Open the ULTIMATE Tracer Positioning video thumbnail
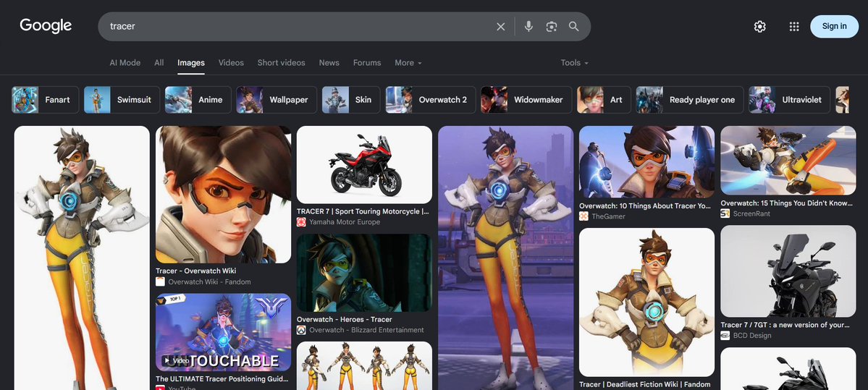Screen dimensions: 868x390 click(x=223, y=332)
